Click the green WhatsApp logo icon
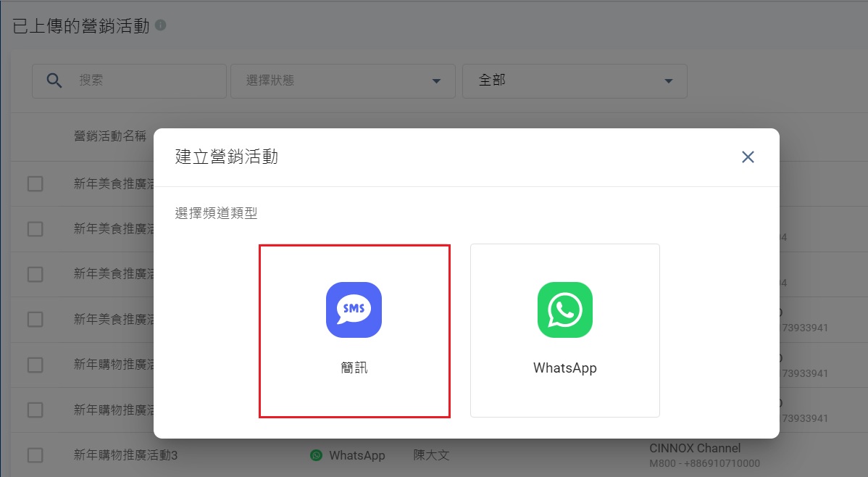868x477 pixels. point(564,310)
